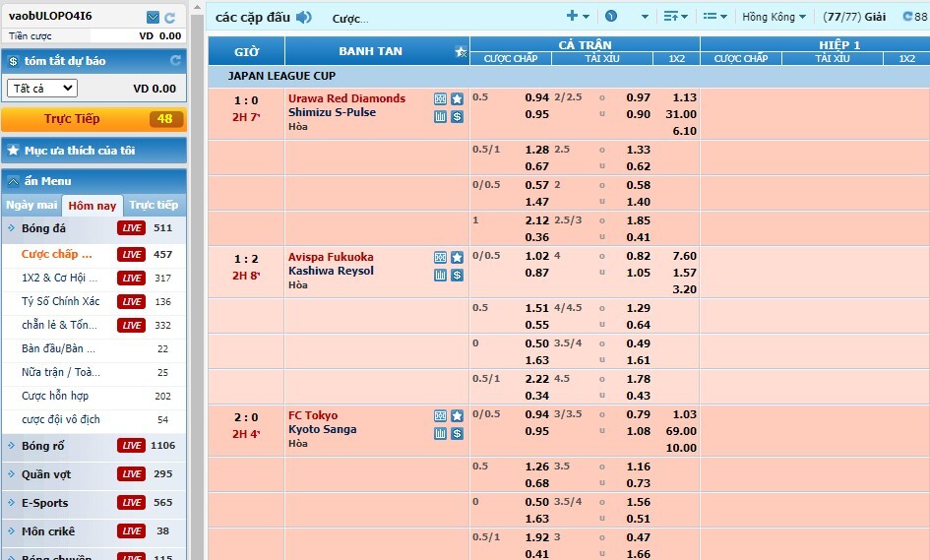
Task: Click dollar icon for the Kashiwa Reysol match
Action: pyautogui.click(x=457, y=276)
